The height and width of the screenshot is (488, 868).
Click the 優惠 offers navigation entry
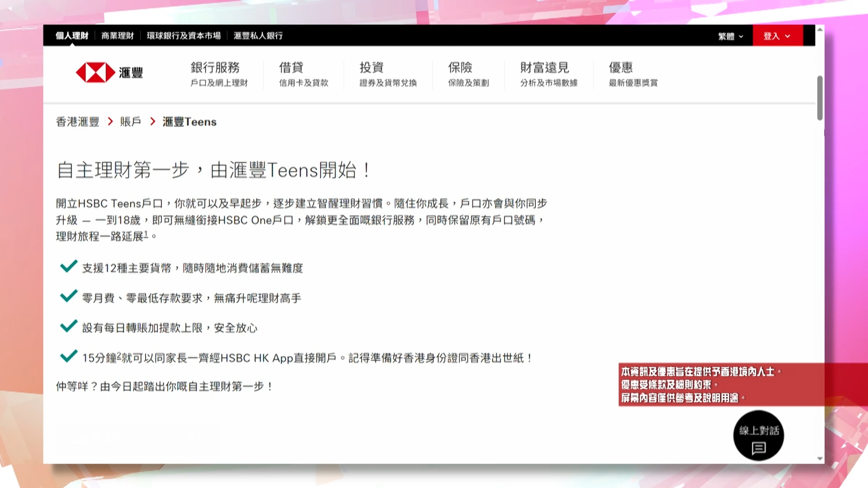621,75
